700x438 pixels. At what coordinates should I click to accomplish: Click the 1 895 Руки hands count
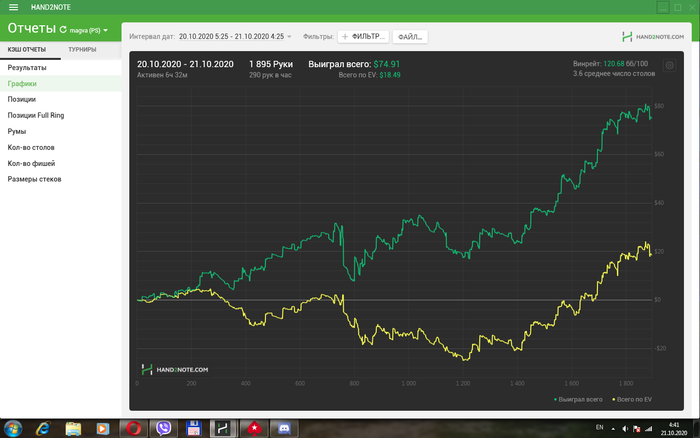click(x=271, y=64)
